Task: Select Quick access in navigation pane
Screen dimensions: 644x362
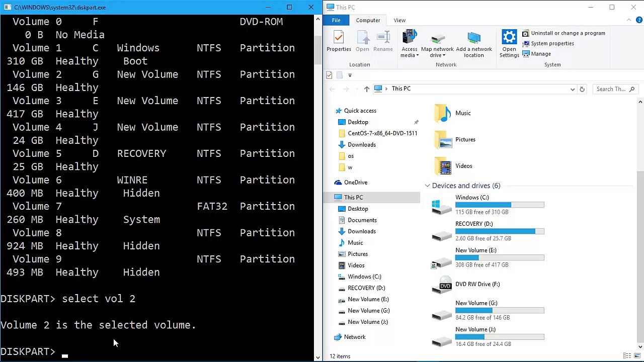Action: click(x=360, y=111)
